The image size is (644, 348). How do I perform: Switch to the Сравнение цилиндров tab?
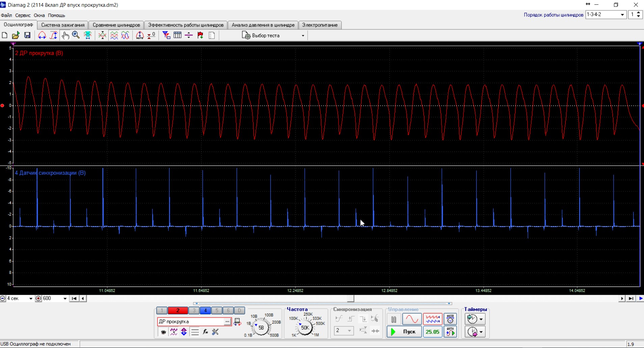click(x=116, y=25)
